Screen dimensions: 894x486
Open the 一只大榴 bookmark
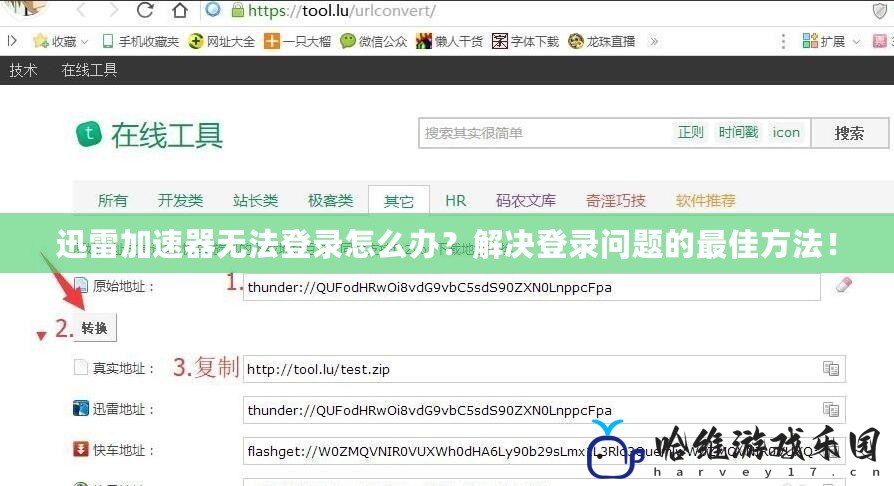(298, 42)
